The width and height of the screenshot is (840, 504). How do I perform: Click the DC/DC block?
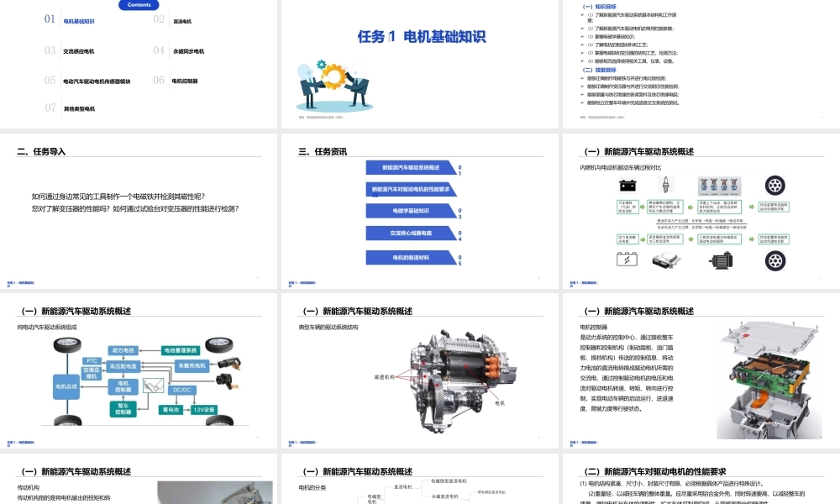click(x=181, y=390)
